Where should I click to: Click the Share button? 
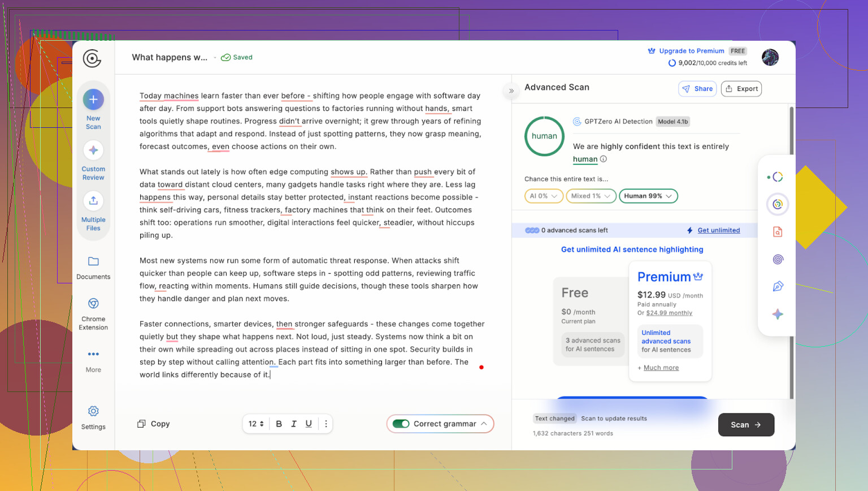[x=697, y=89]
